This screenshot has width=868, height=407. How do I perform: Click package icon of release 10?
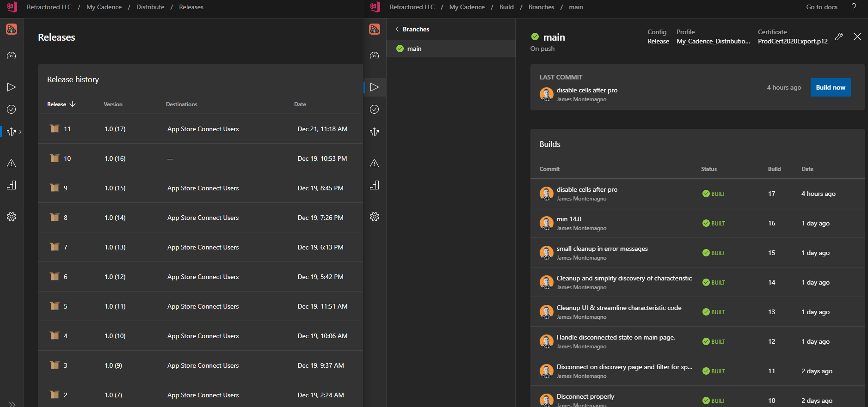point(55,158)
